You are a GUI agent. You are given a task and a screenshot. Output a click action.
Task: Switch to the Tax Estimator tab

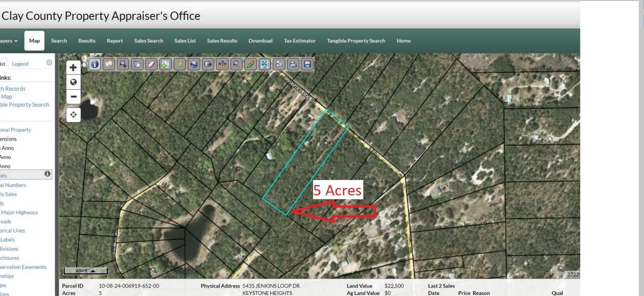(299, 41)
